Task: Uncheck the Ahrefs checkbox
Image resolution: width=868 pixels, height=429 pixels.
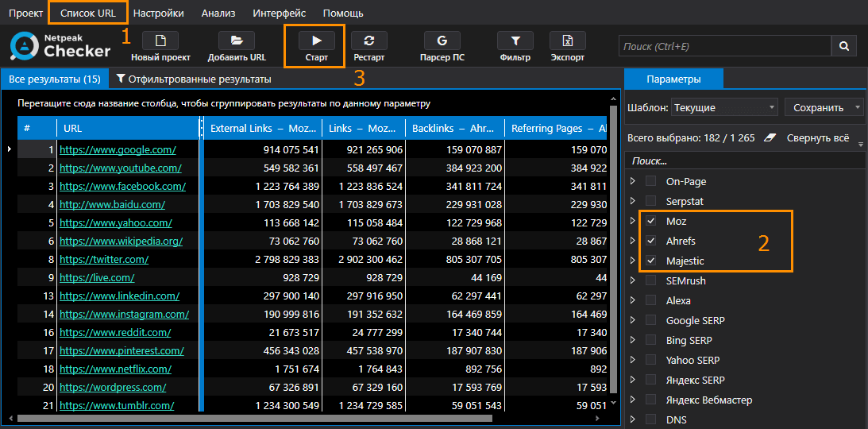Action: pyautogui.click(x=651, y=241)
